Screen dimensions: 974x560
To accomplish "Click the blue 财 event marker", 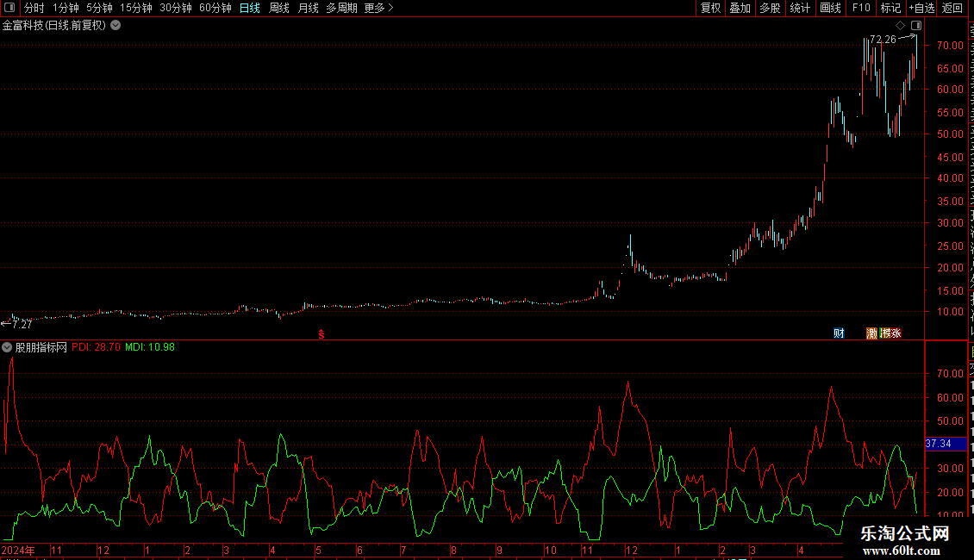I will [x=839, y=333].
